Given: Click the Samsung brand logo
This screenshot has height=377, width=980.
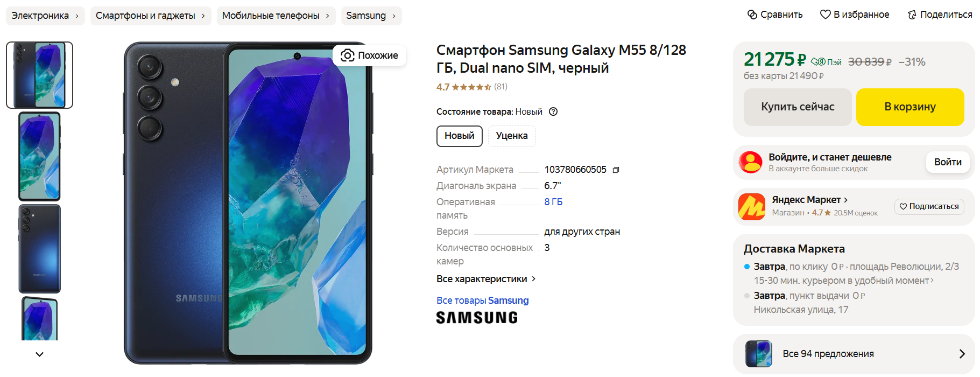Looking at the screenshot, I should coord(477,318).
